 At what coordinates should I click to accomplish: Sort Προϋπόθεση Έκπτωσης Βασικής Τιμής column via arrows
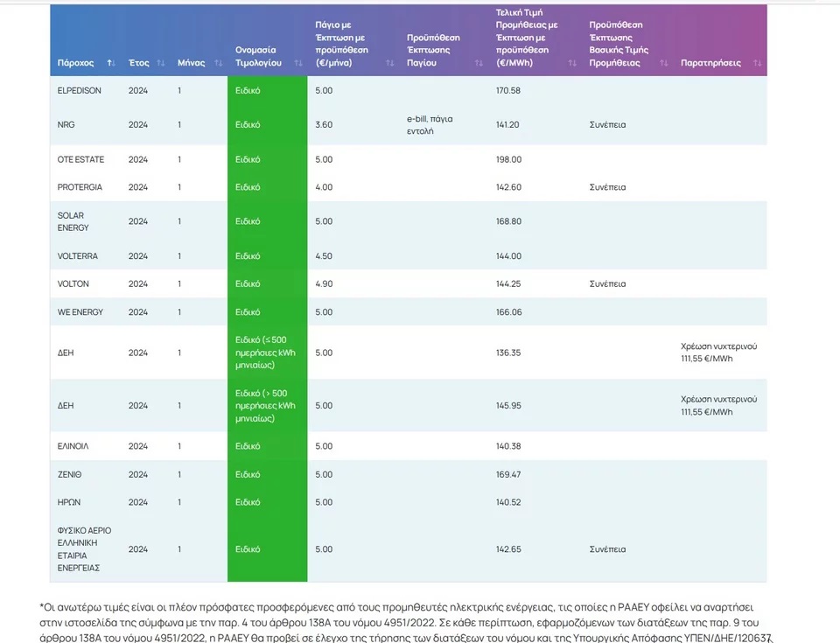click(662, 63)
